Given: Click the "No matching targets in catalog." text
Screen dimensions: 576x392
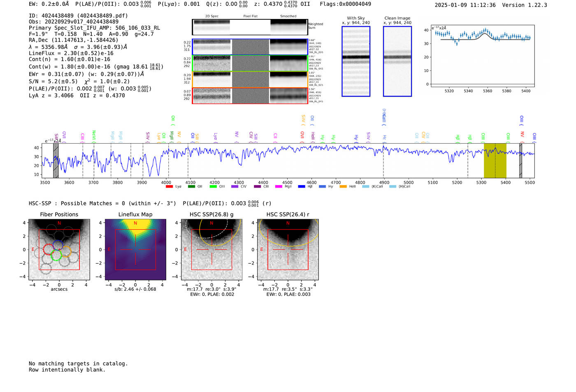Looking at the screenshot, I should coord(78,364).
